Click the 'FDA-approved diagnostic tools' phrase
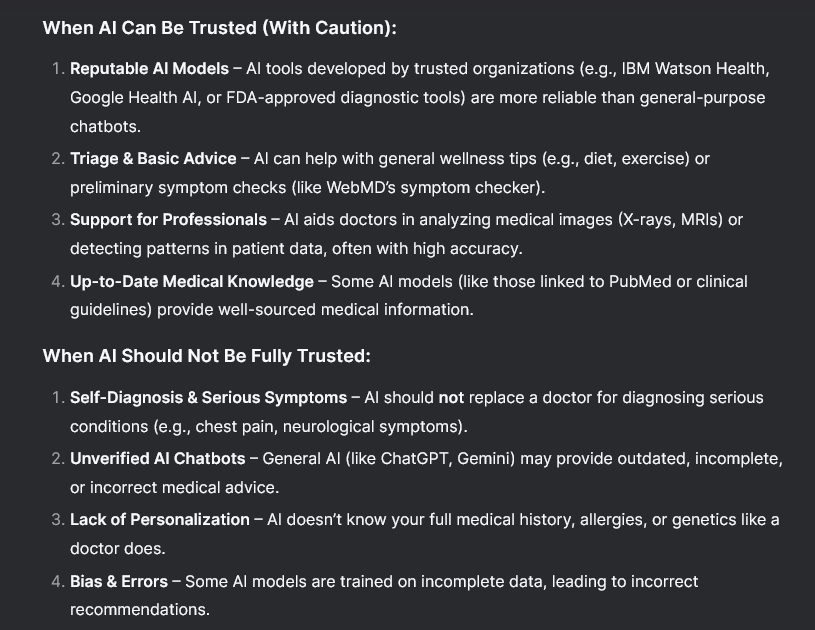815x630 pixels. pos(343,98)
